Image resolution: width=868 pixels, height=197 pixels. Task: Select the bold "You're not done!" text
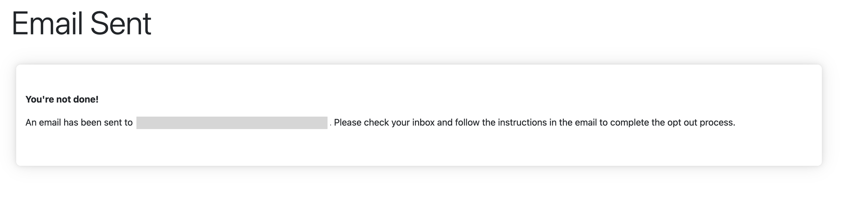point(62,99)
